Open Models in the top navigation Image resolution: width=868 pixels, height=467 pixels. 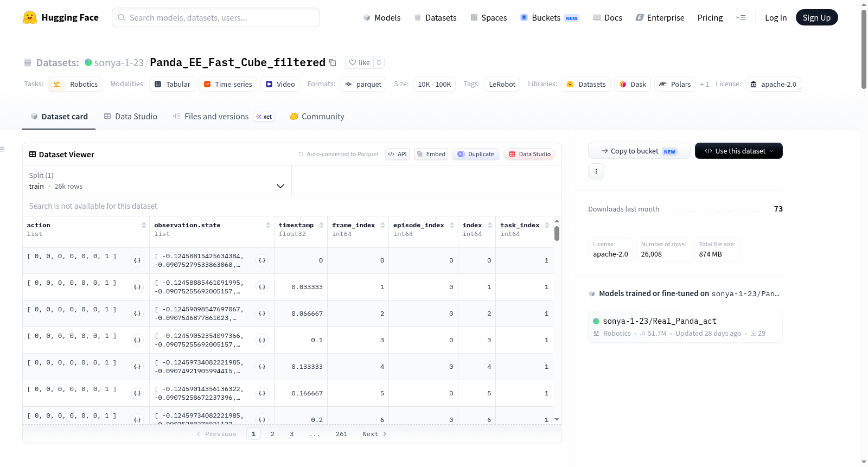tap(382, 18)
